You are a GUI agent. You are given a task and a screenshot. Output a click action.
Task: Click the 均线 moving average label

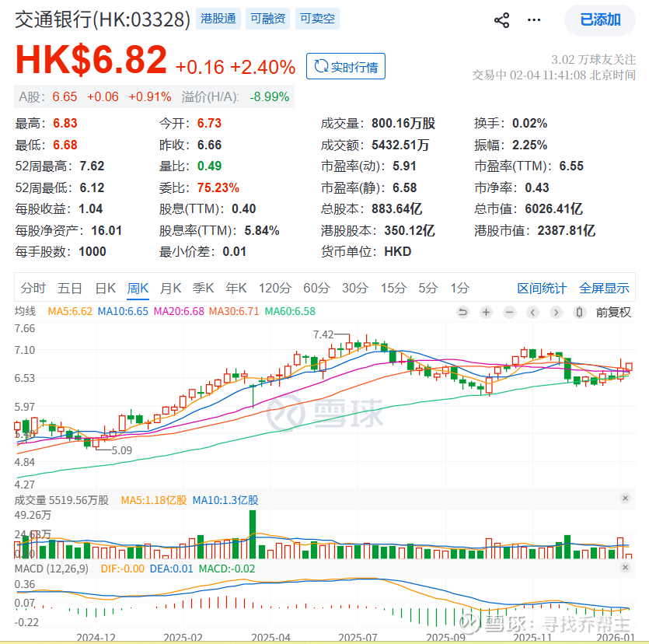pyautogui.click(x=25, y=311)
